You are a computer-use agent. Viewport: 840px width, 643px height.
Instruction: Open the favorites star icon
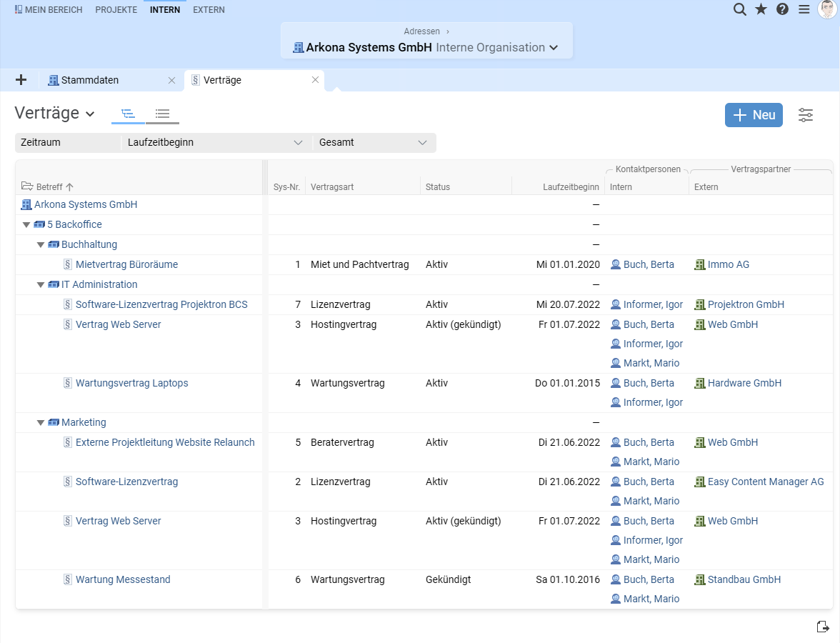(761, 9)
